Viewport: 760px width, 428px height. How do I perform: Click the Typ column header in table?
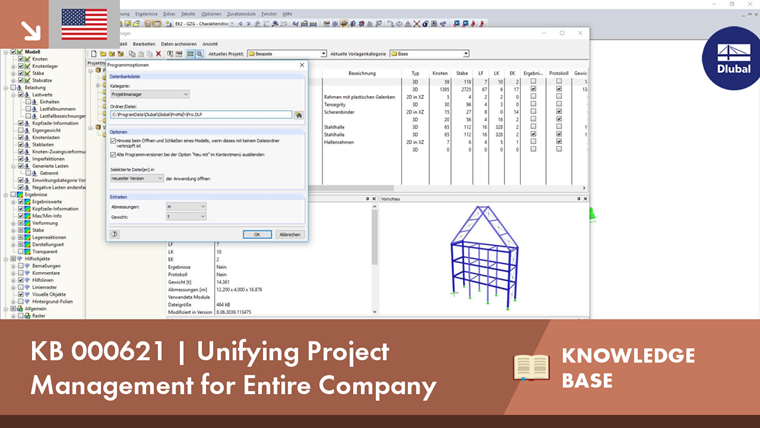[415, 73]
